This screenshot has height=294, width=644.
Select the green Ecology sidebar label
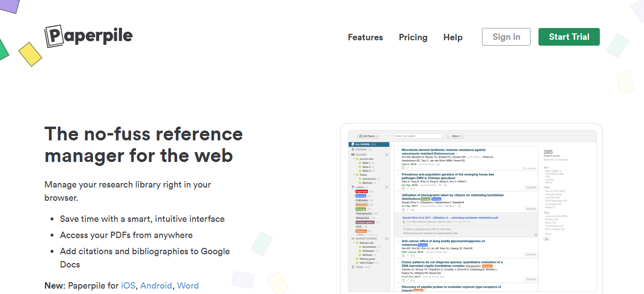pos(361,209)
